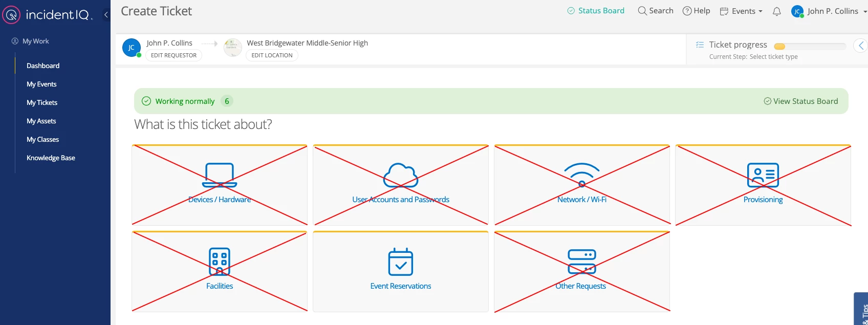Click the Wi-Fi signal icon
The height and width of the screenshot is (325, 868).
click(x=582, y=176)
